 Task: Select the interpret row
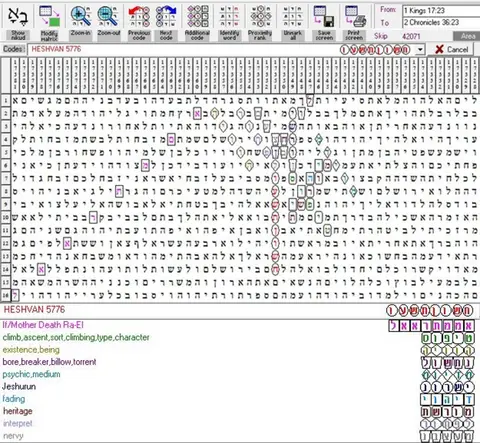pos(239,424)
